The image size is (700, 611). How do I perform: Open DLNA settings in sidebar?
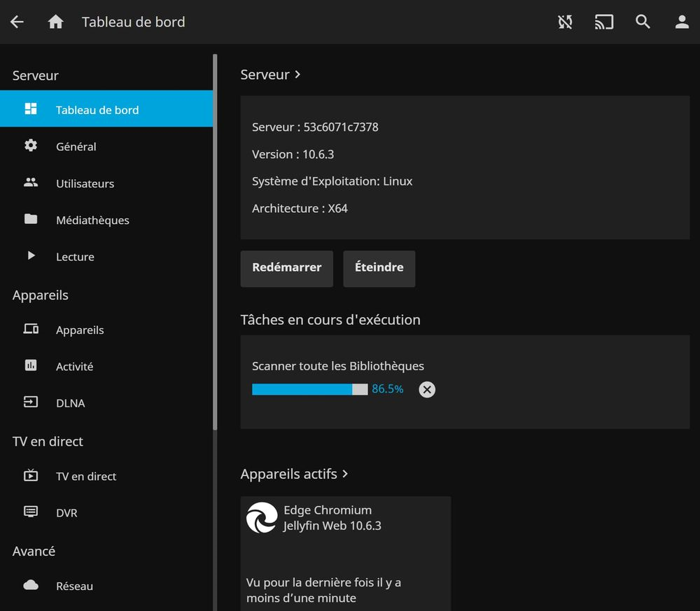[70, 403]
